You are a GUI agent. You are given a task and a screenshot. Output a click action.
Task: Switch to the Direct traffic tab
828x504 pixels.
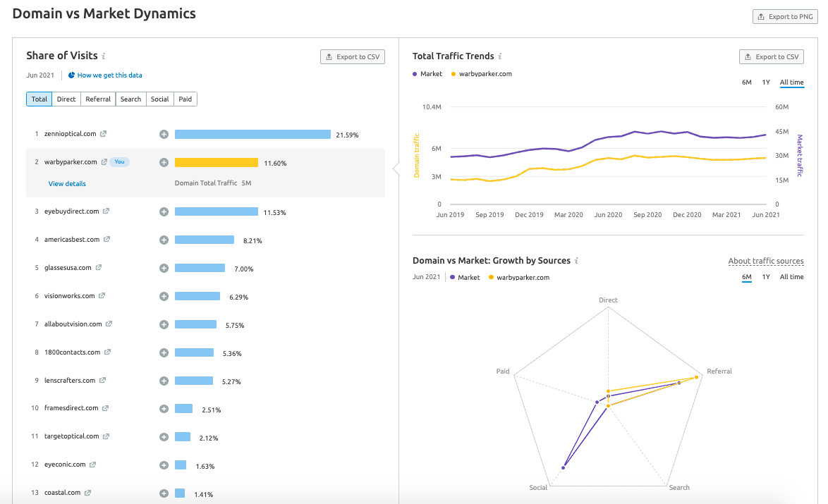click(x=66, y=99)
